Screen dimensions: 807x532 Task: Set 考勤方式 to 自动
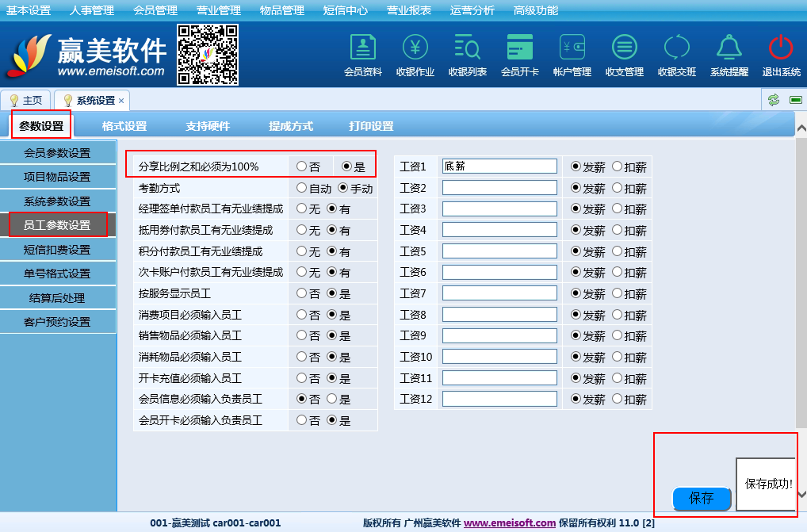pyautogui.click(x=301, y=189)
